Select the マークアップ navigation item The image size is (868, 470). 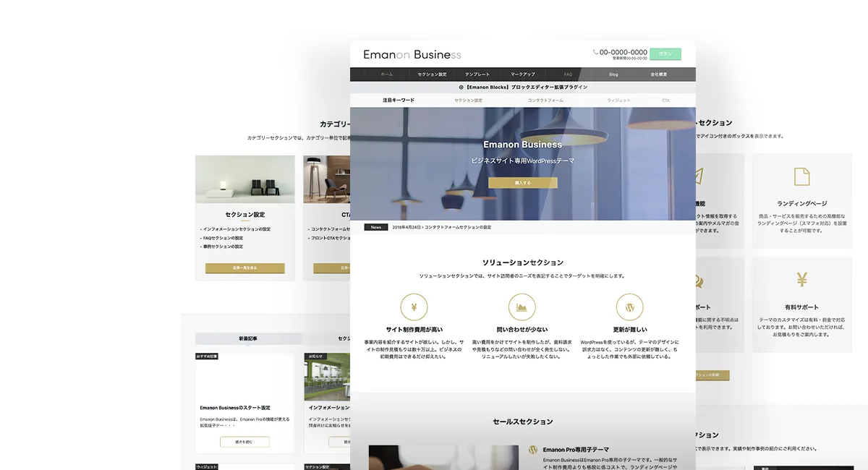pos(523,74)
